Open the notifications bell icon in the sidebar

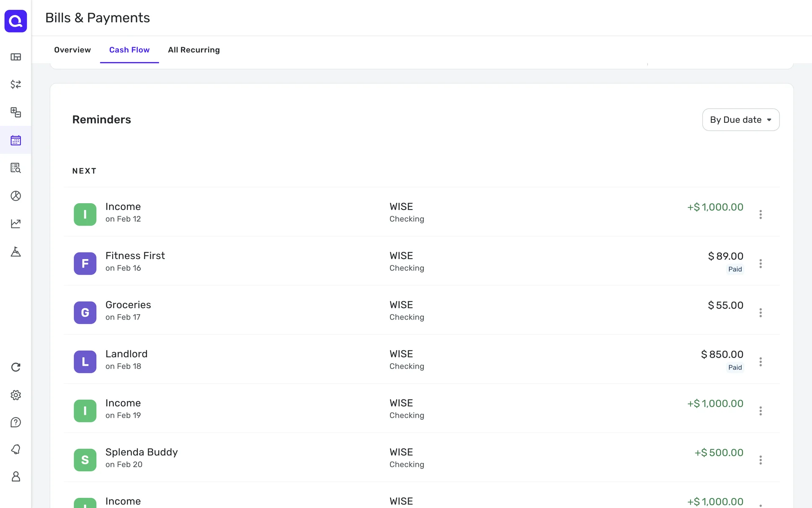(x=16, y=449)
